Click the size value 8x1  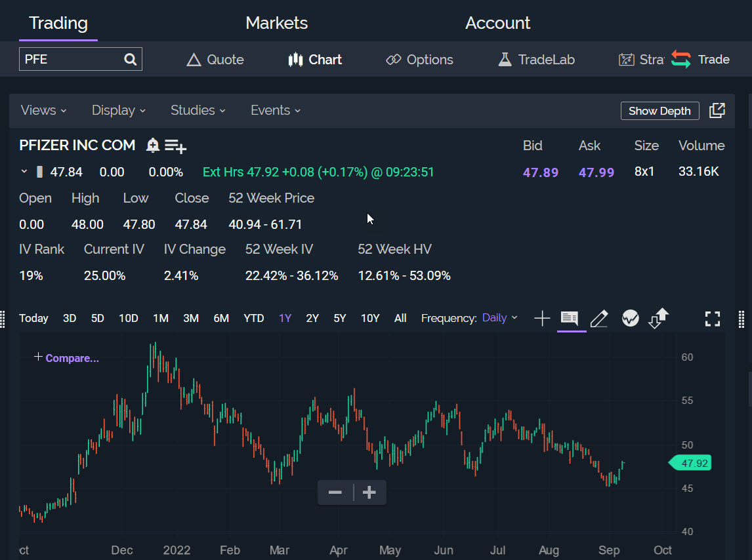[644, 172]
